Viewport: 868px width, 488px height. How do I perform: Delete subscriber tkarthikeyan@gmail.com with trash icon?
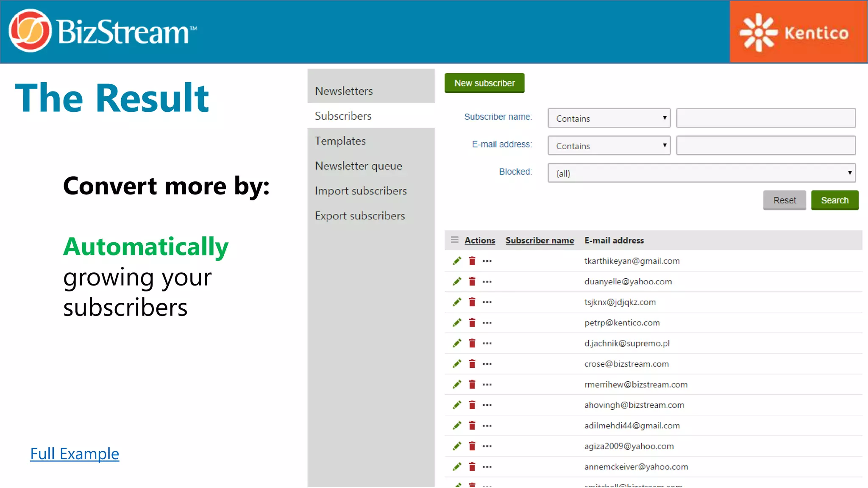pyautogui.click(x=472, y=261)
